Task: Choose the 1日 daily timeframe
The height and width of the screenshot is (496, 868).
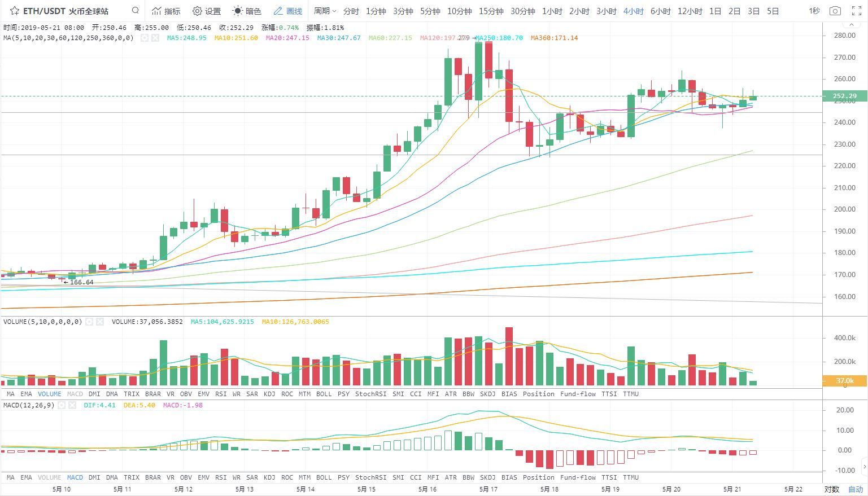Action: coord(715,11)
